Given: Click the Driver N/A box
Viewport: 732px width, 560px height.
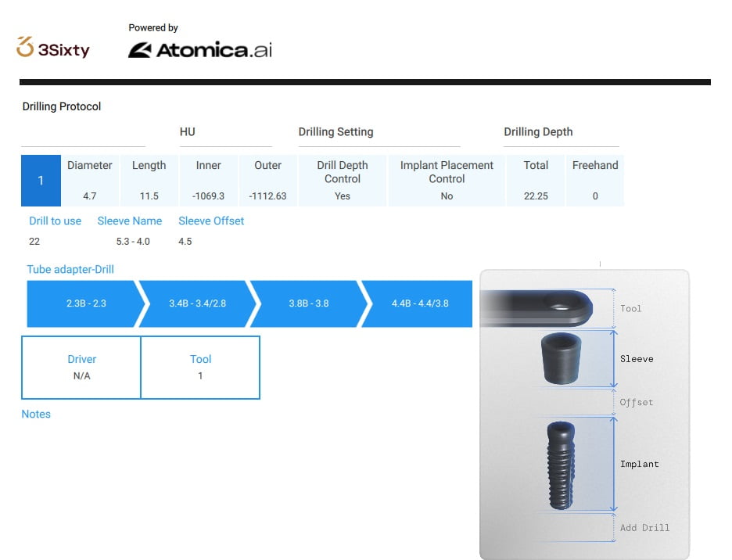Looking at the screenshot, I should coord(81,368).
